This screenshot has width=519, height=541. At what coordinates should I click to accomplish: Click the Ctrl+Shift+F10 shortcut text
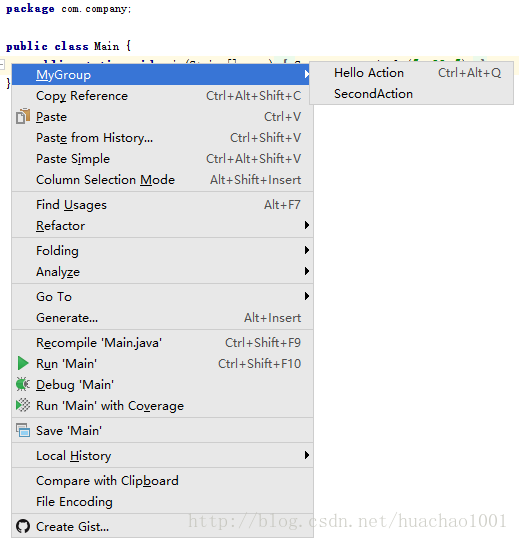pyautogui.click(x=260, y=364)
